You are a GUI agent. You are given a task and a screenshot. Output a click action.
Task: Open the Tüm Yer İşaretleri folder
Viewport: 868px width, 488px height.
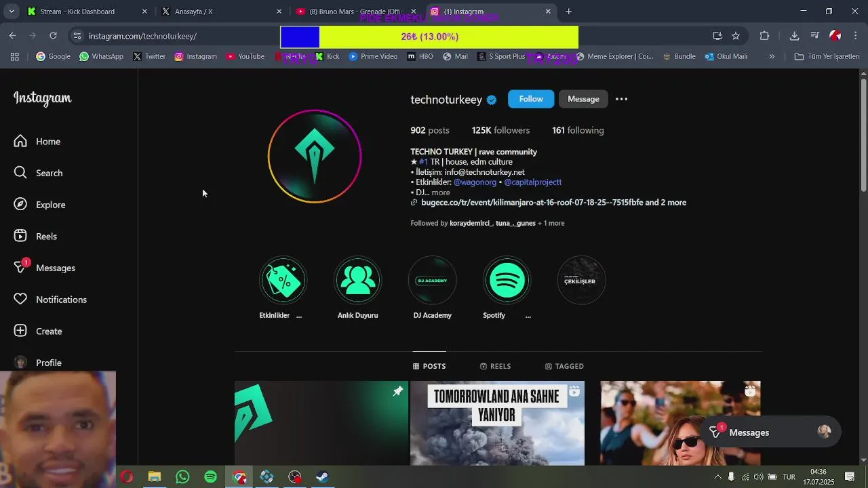827,56
